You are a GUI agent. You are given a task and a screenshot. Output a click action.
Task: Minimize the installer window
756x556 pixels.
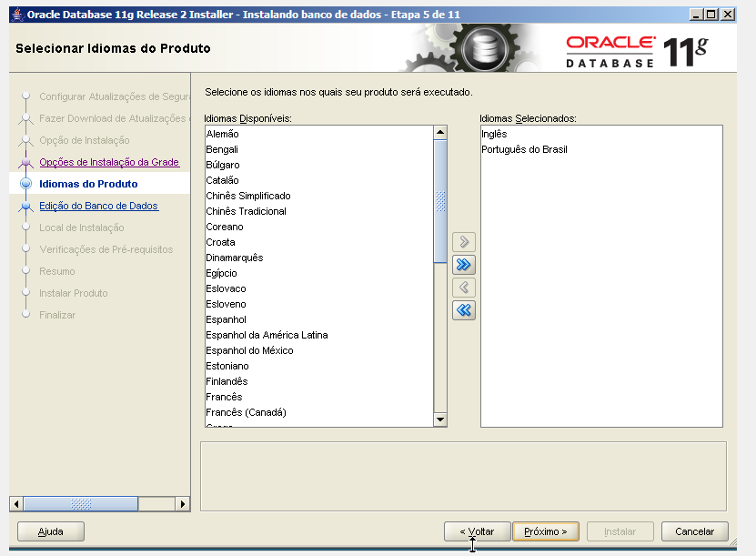click(x=696, y=15)
